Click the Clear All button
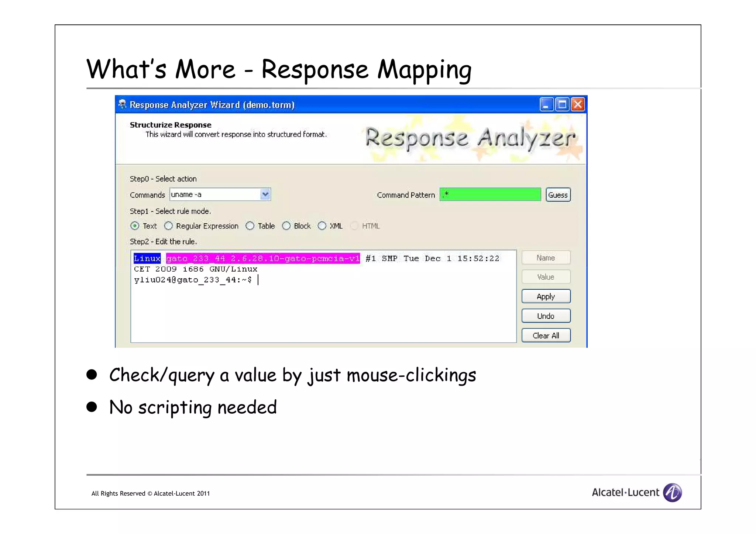 tap(546, 335)
